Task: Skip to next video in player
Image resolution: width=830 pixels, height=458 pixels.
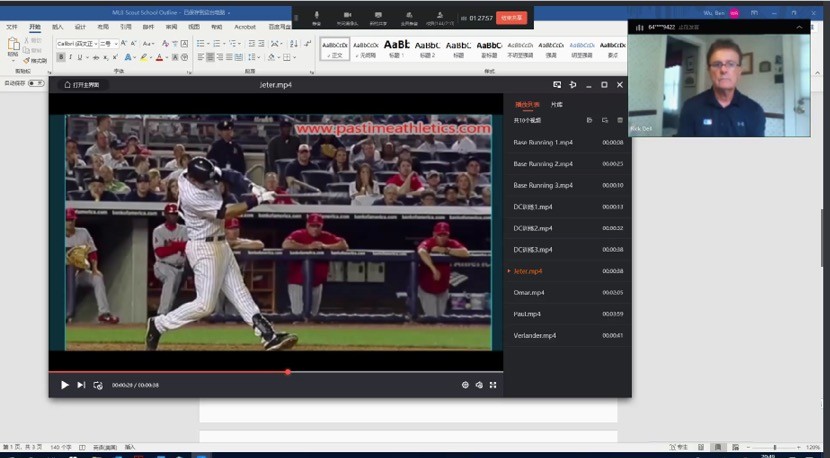Action: click(81, 385)
